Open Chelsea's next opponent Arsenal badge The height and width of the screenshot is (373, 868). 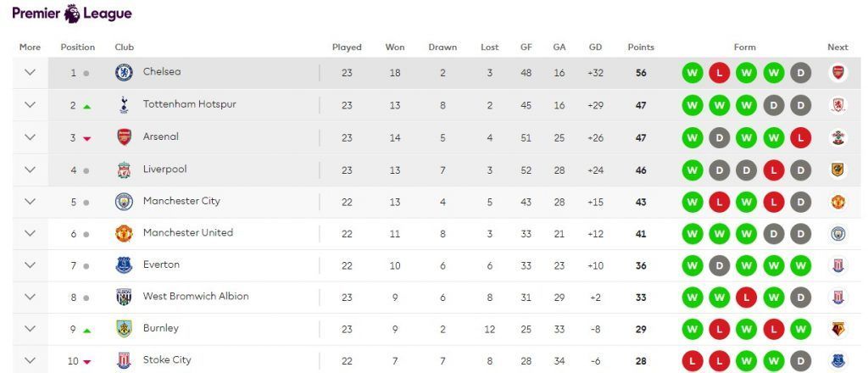838,73
